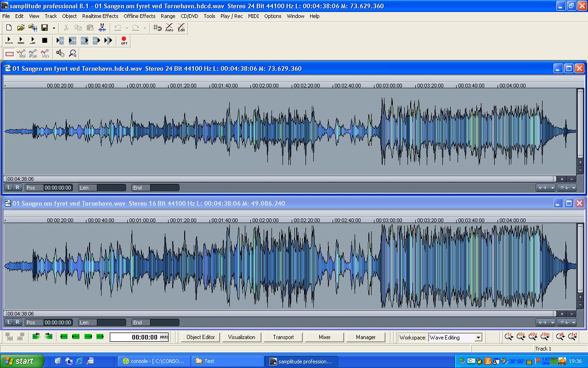Click the Auto crossfade icon
This screenshot has height=368, width=588.
tap(169, 28)
